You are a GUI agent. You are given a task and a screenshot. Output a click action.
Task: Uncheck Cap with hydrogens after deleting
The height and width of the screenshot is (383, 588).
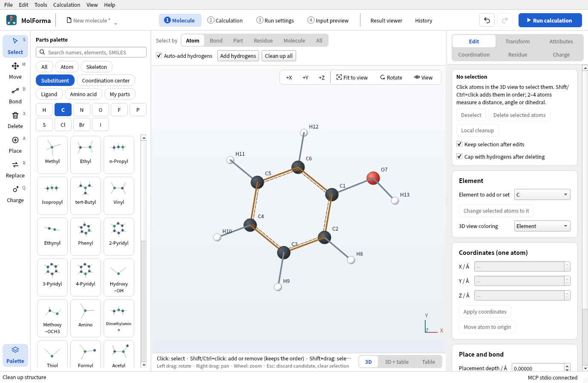click(x=459, y=157)
